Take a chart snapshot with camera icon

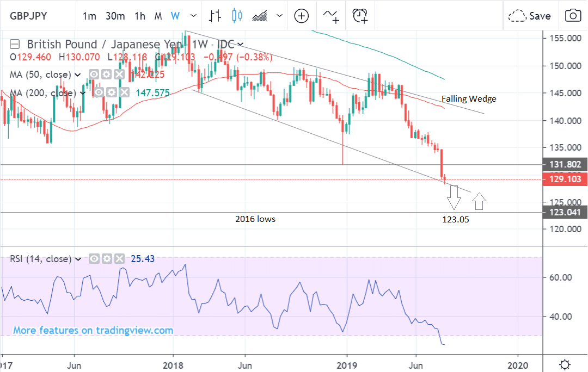click(x=573, y=16)
